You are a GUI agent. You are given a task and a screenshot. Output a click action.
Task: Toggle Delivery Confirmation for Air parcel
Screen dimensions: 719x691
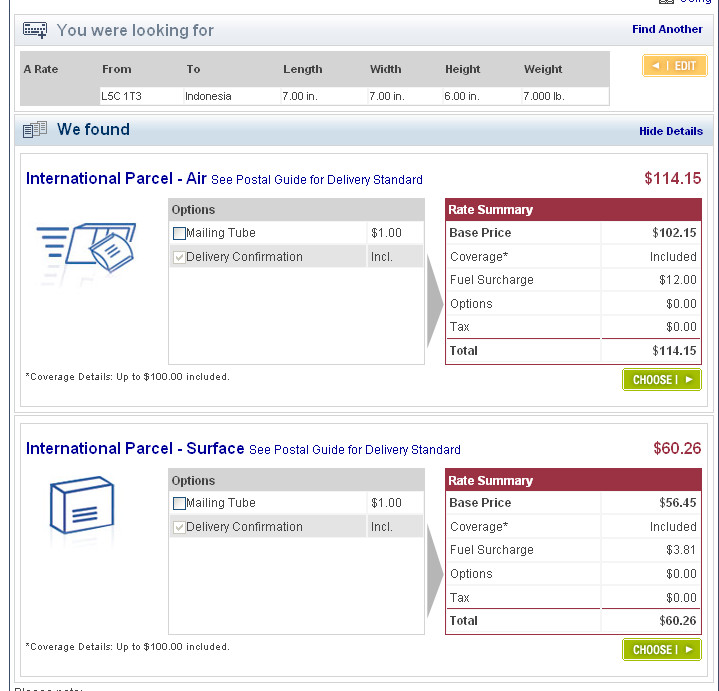(x=179, y=257)
